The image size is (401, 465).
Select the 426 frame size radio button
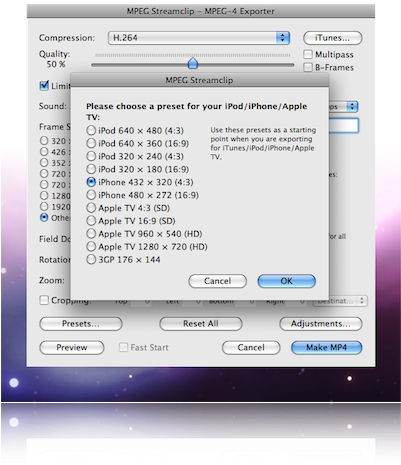point(44,152)
